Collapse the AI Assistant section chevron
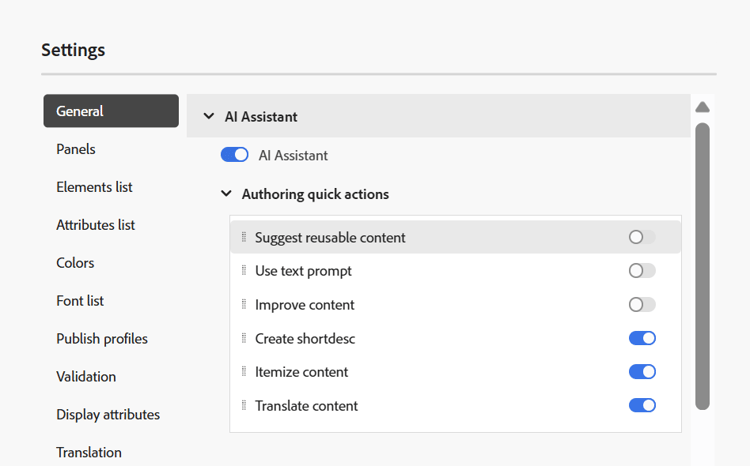The height and width of the screenshot is (466, 750). [x=209, y=116]
